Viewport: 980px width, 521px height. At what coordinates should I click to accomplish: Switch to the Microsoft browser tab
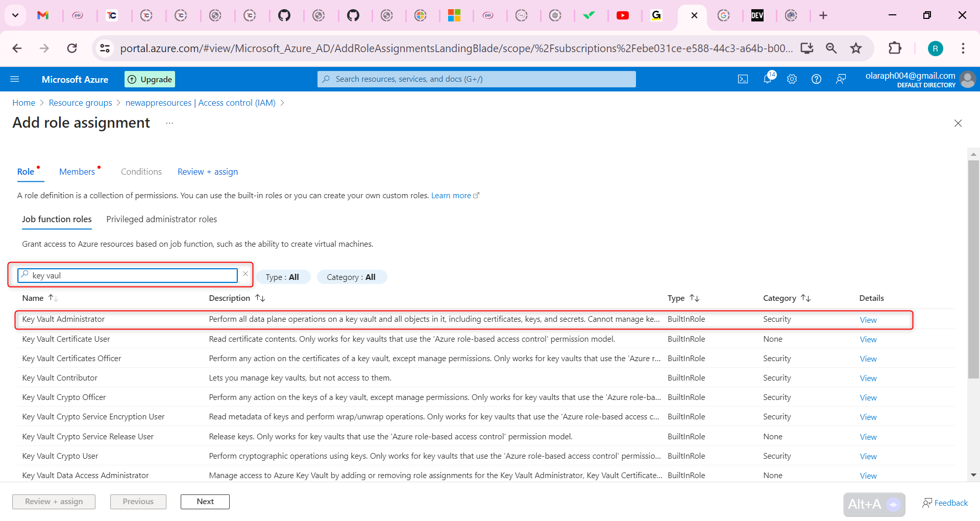pos(454,15)
